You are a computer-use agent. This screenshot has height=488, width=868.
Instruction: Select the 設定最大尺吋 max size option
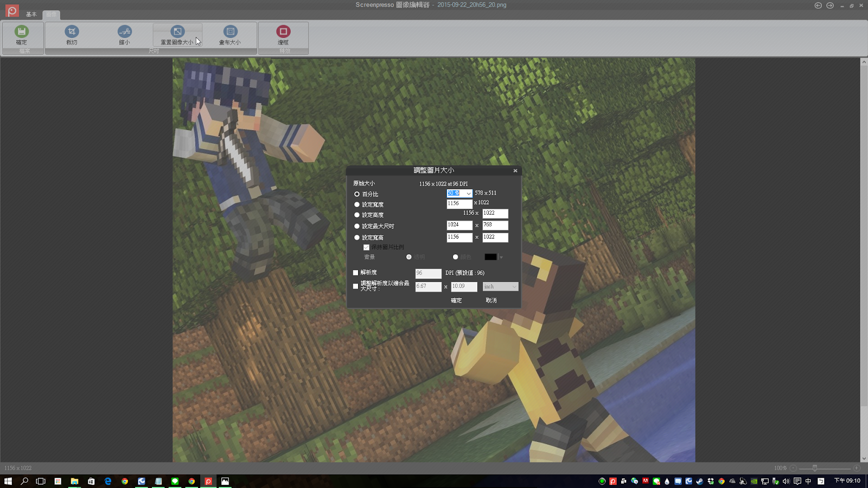pyautogui.click(x=357, y=226)
